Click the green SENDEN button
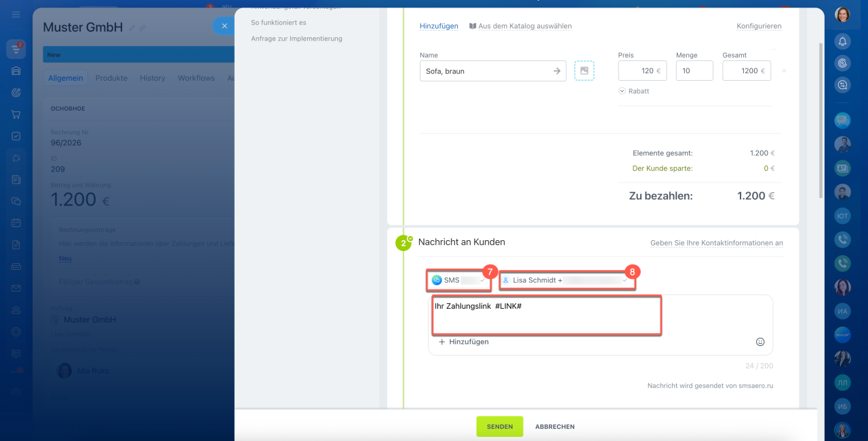 point(500,426)
